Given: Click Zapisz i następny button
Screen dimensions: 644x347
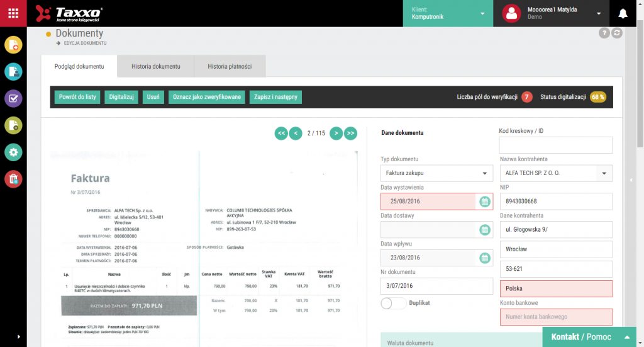Looking at the screenshot, I should click(275, 97).
